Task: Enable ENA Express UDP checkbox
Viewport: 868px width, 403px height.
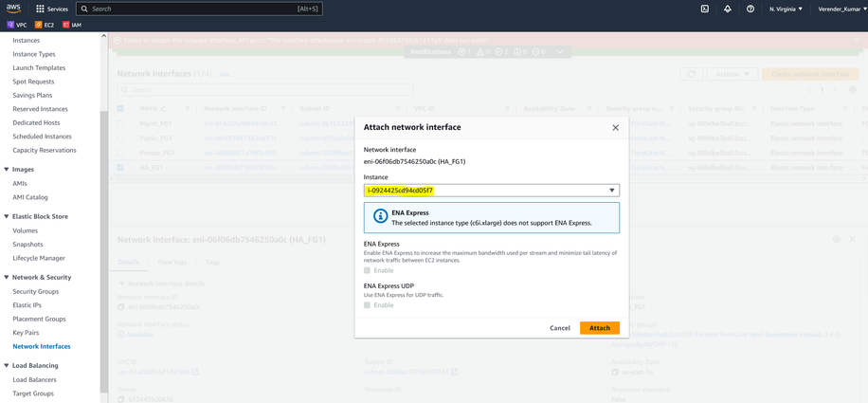Action: (x=367, y=305)
